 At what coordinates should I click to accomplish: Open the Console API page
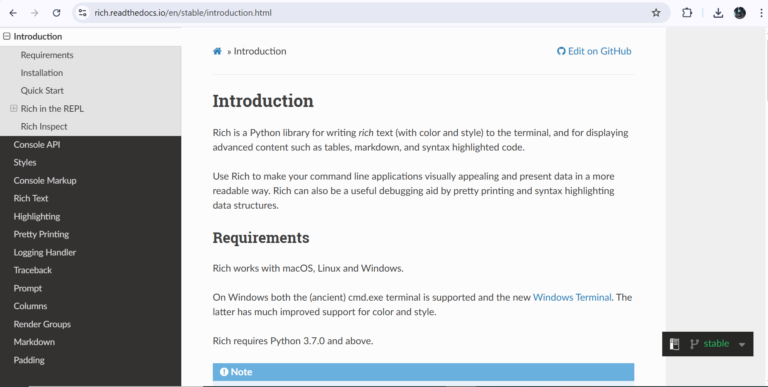point(37,145)
